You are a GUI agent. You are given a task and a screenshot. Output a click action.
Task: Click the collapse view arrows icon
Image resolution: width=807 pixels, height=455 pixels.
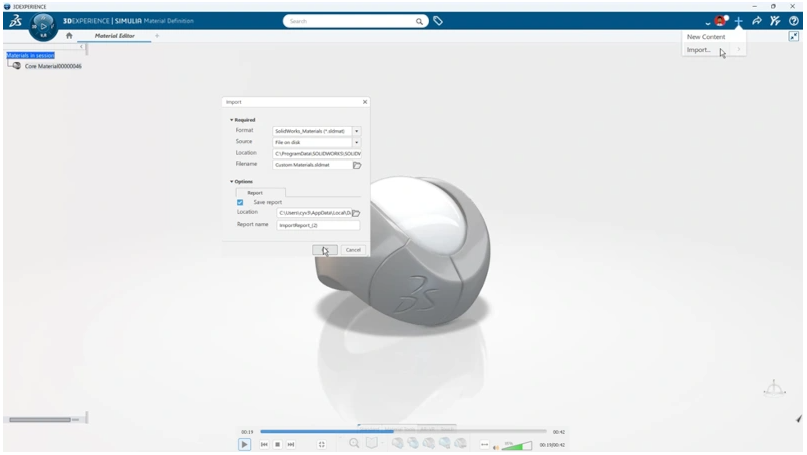tap(794, 36)
